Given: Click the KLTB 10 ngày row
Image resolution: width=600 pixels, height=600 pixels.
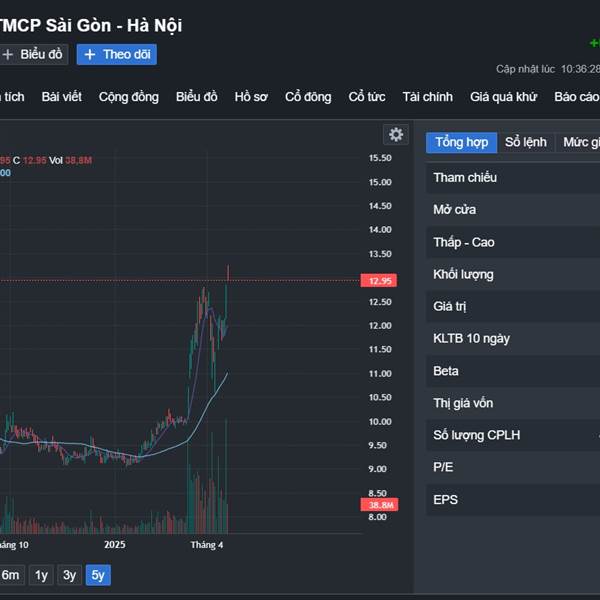Looking at the screenshot, I should click(x=513, y=339).
